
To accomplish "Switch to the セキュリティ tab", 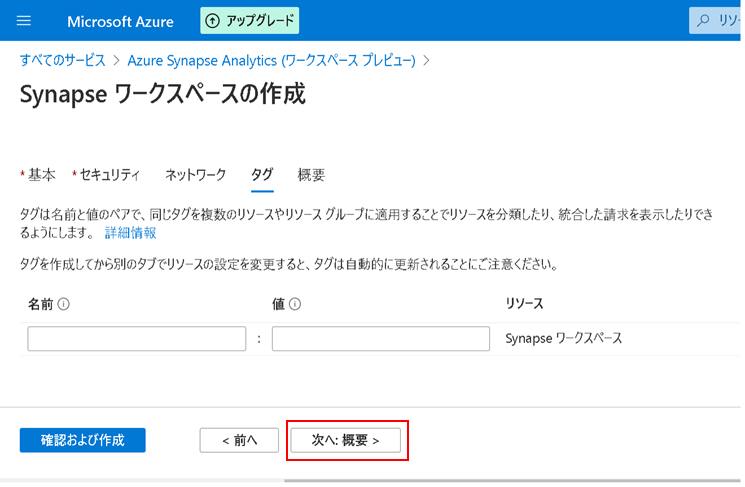I will point(109,175).
